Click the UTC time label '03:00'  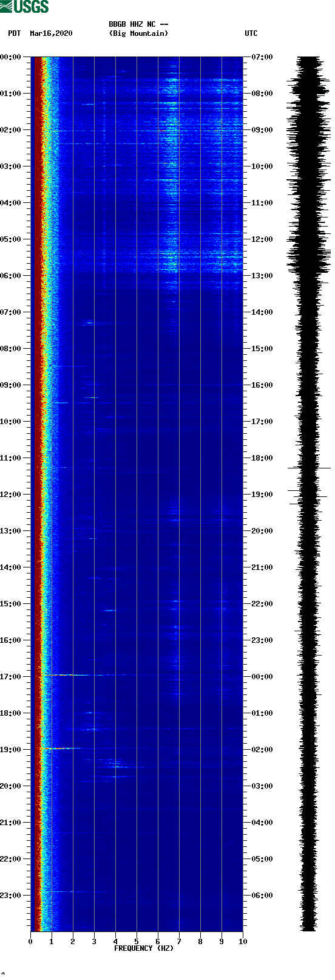coord(262,786)
